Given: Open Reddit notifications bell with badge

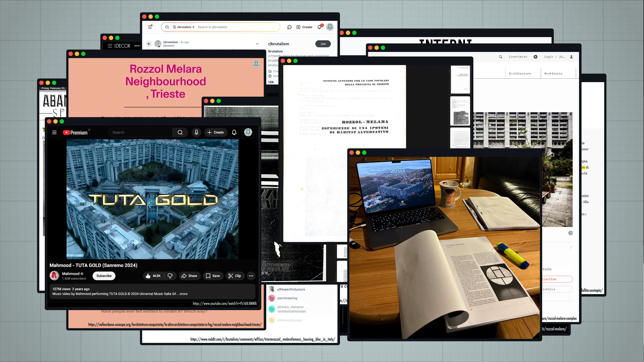Looking at the screenshot, I should [319, 27].
